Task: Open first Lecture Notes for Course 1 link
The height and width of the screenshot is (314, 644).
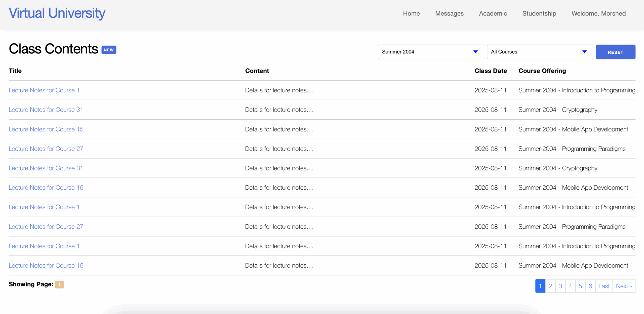Action: tap(44, 90)
